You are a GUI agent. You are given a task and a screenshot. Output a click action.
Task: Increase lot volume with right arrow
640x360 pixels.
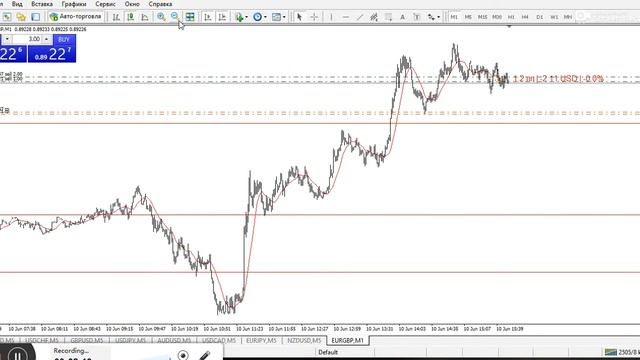[x=47, y=39]
